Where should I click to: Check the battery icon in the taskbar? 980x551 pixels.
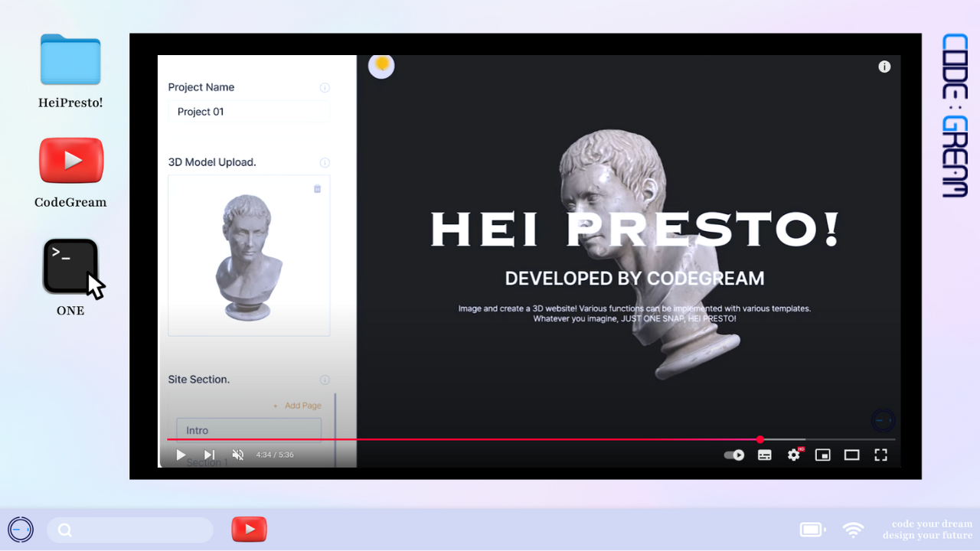click(x=813, y=530)
